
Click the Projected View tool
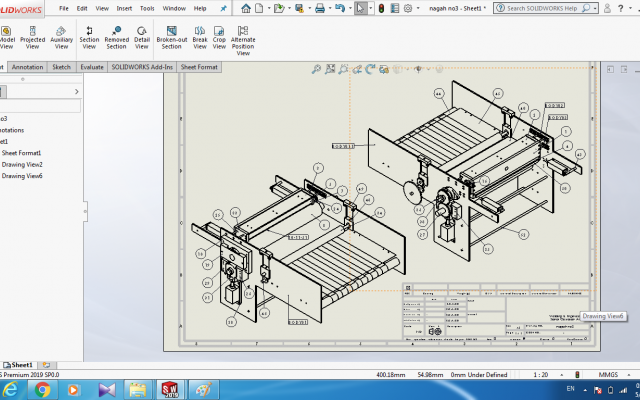click(32, 37)
